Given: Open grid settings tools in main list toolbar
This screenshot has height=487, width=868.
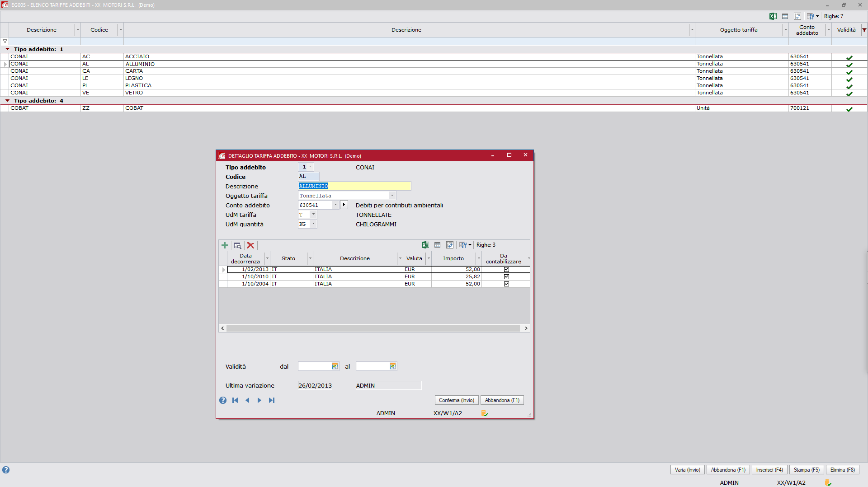Looking at the screenshot, I should click(x=811, y=16).
